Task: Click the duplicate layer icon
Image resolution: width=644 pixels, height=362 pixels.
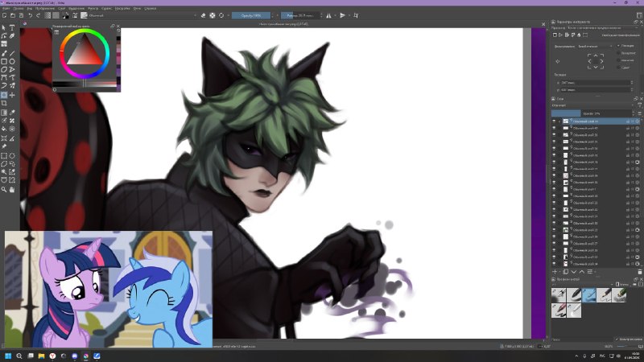Action: (x=566, y=272)
